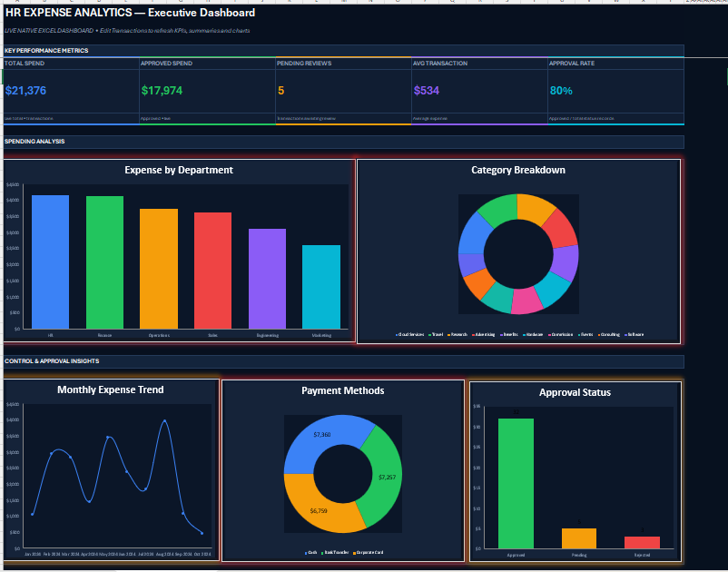728x572 pixels.
Task: Click the Pending Reviews value 5
Action: pos(280,91)
